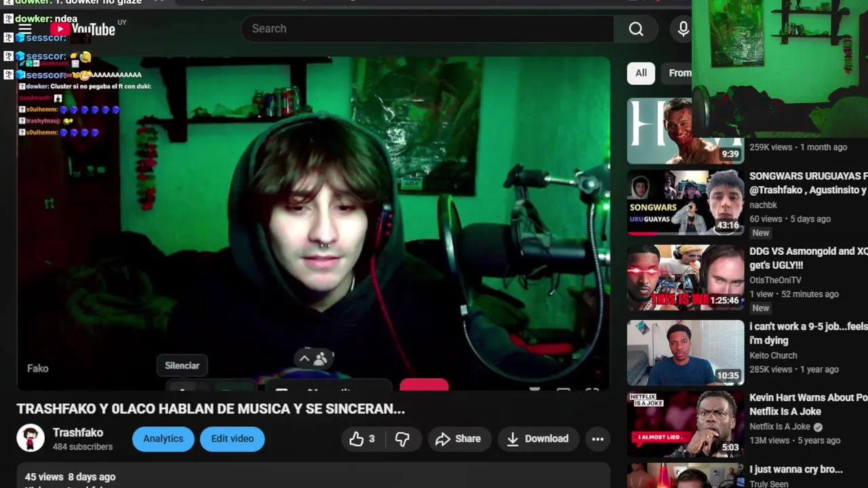The width and height of the screenshot is (868, 488).
Task: Open the nachbk channel name
Action: 763,205
